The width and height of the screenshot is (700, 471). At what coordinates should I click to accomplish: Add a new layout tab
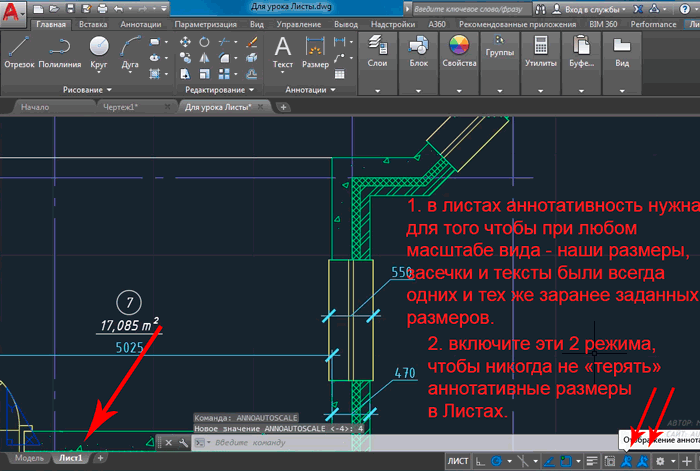click(x=100, y=458)
